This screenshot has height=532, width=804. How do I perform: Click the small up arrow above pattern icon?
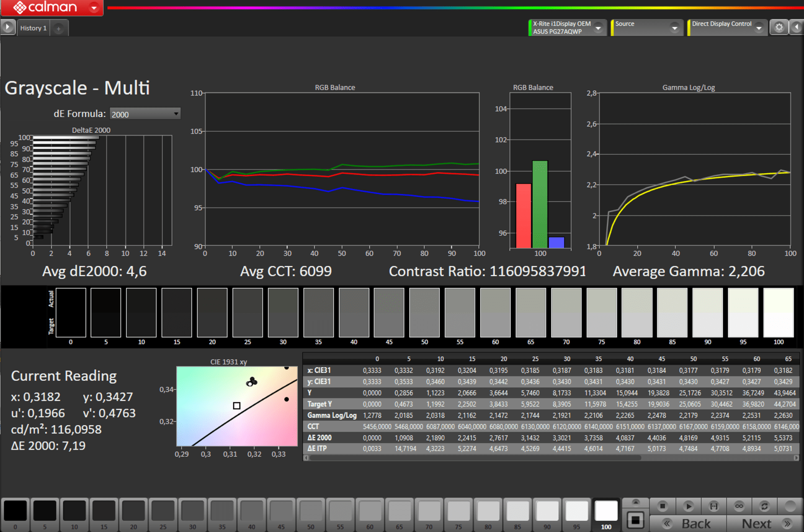point(635,502)
